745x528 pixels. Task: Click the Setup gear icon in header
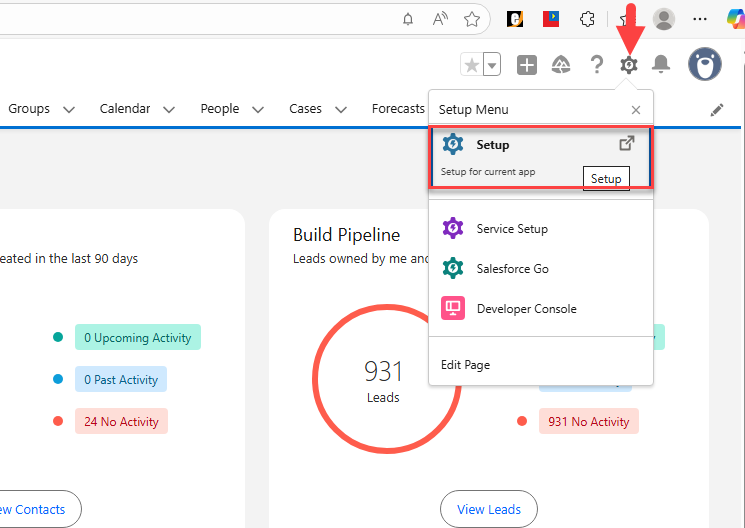click(x=628, y=65)
